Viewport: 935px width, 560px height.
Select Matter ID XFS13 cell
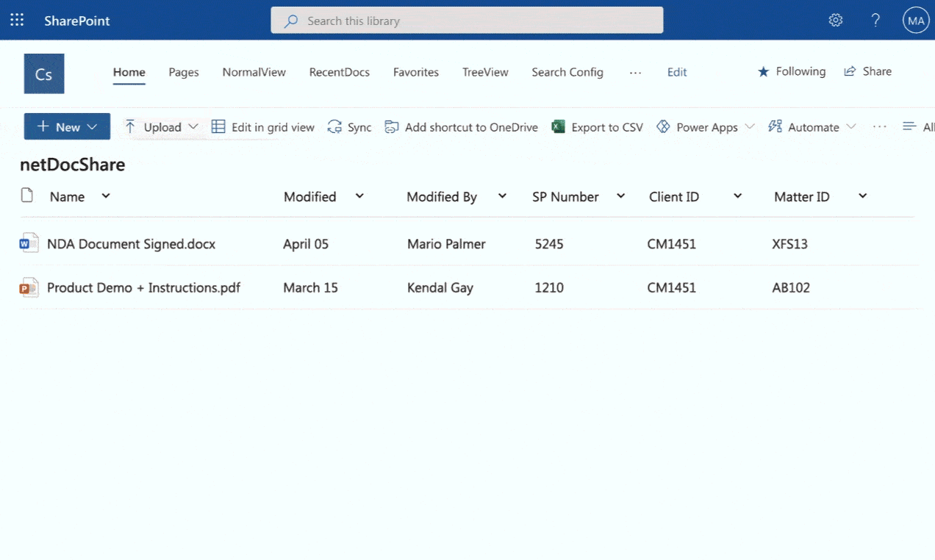(790, 244)
